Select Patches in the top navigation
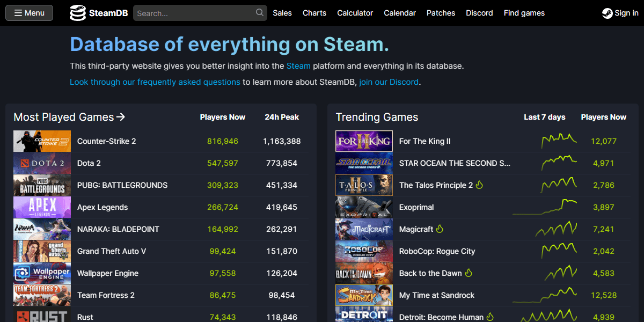The height and width of the screenshot is (322, 644). [441, 13]
